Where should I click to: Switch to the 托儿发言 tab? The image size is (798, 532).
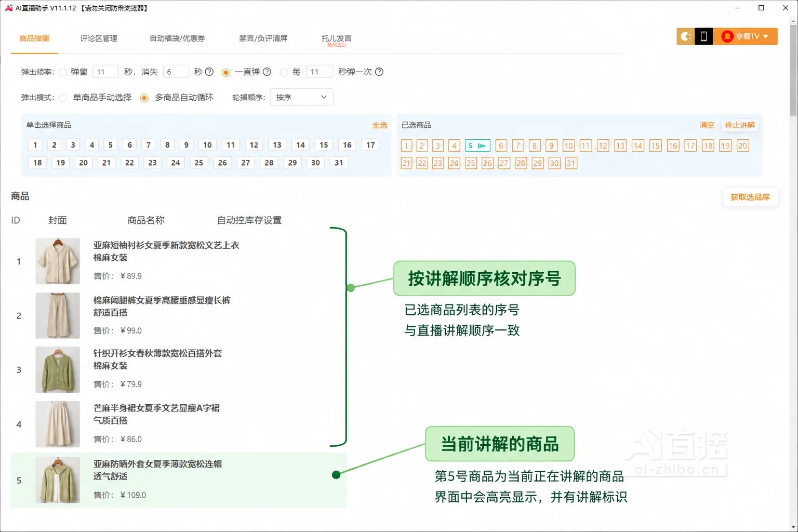click(336, 38)
